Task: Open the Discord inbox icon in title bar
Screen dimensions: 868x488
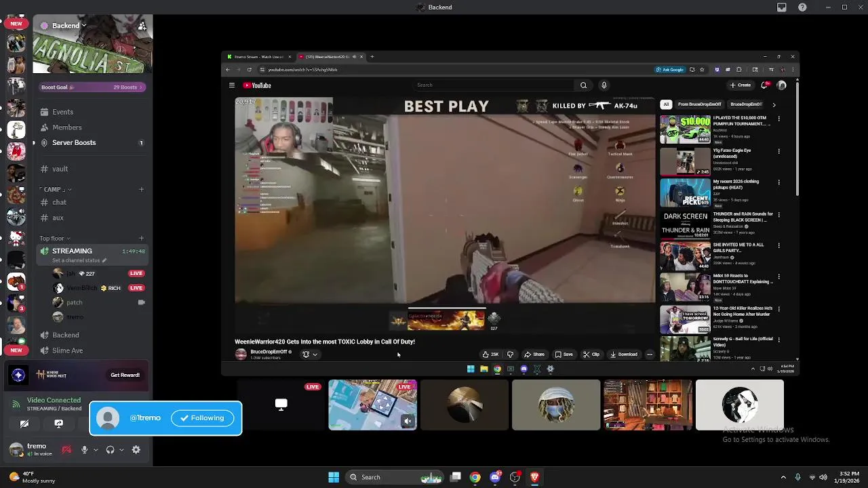Action: pyautogui.click(x=782, y=7)
